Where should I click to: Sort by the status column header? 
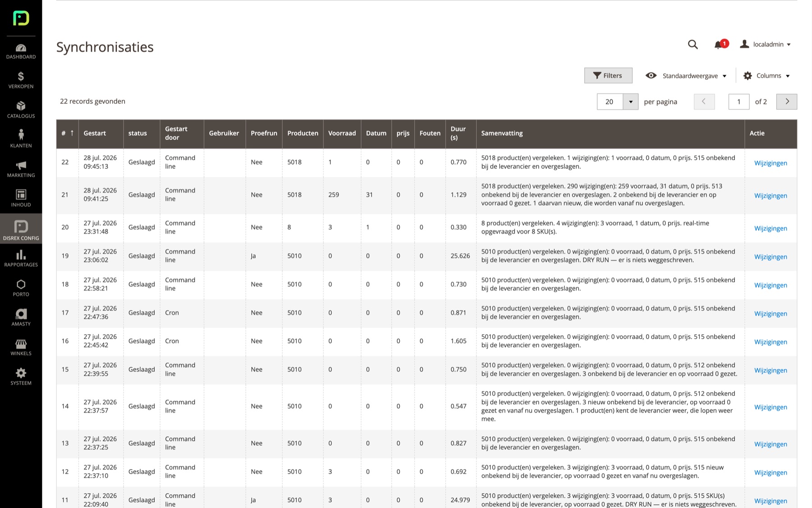click(x=142, y=133)
